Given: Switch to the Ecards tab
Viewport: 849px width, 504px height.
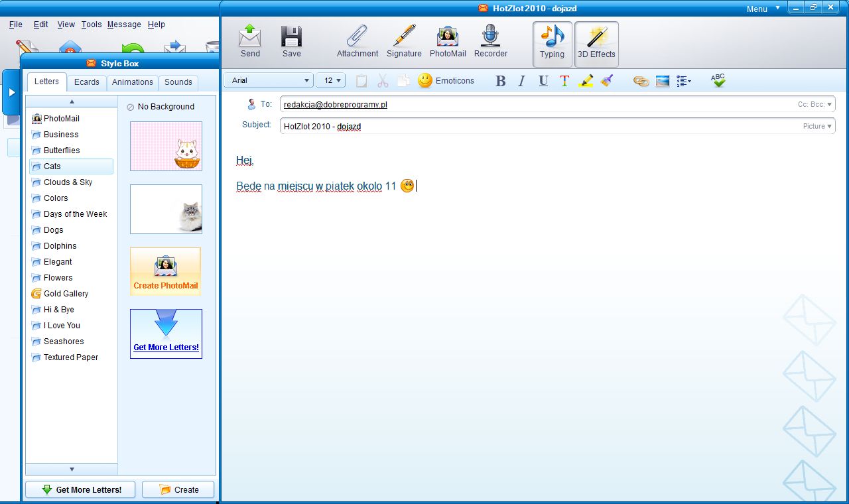Looking at the screenshot, I should coord(87,82).
